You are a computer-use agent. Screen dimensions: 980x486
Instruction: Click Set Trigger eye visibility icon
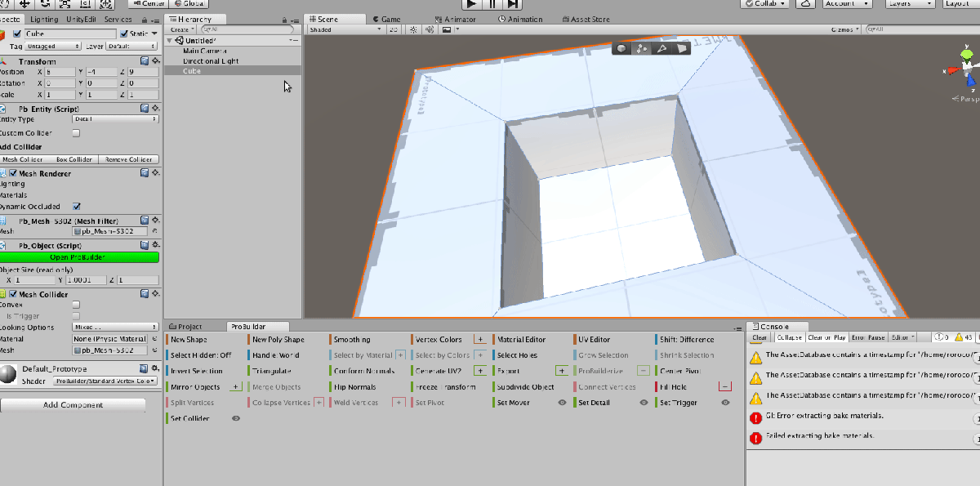pos(724,403)
